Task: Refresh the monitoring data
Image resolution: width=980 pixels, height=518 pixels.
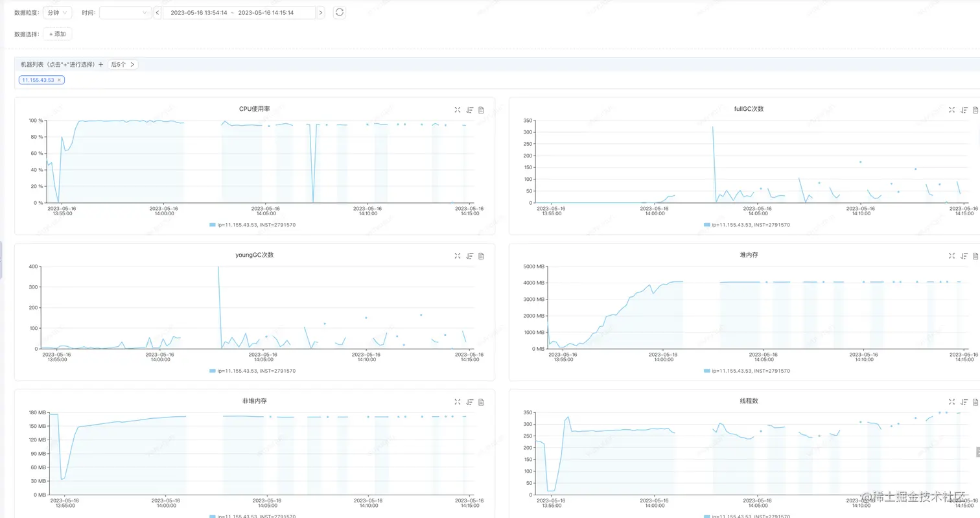Action: coord(339,12)
